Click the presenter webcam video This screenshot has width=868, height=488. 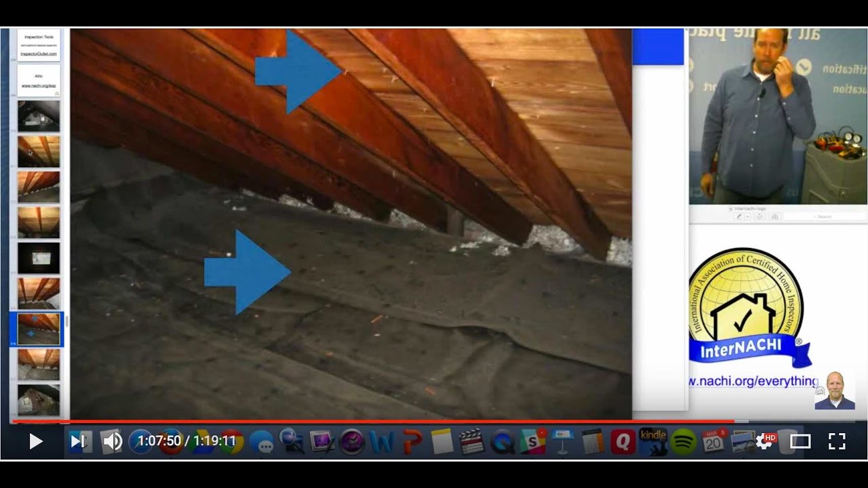pyautogui.click(x=778, y=116)
